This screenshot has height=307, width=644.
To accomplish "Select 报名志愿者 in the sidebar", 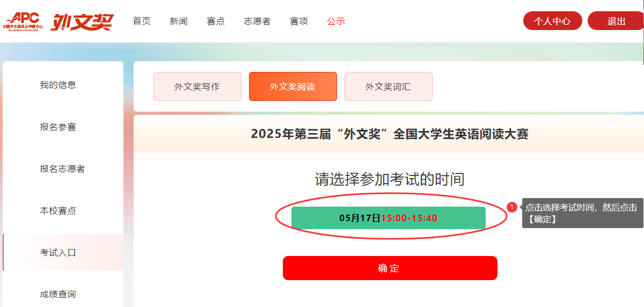I will pyautogui.click(x=62, y=169).
